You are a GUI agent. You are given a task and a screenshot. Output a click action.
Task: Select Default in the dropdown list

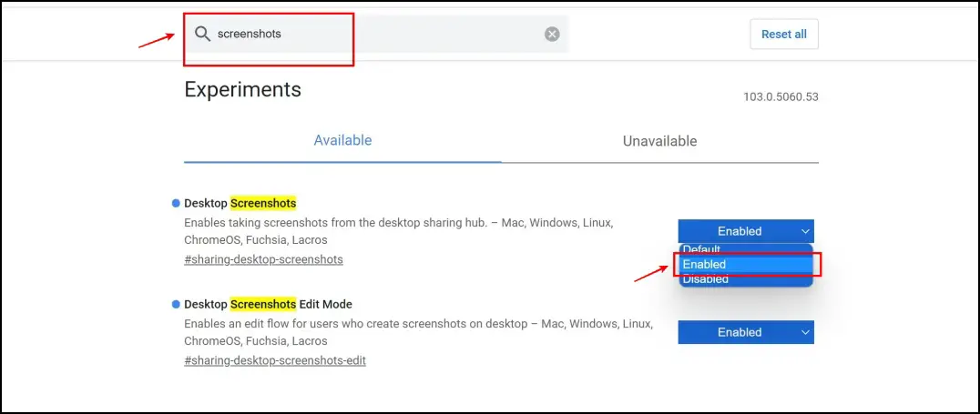click(746, 250)
